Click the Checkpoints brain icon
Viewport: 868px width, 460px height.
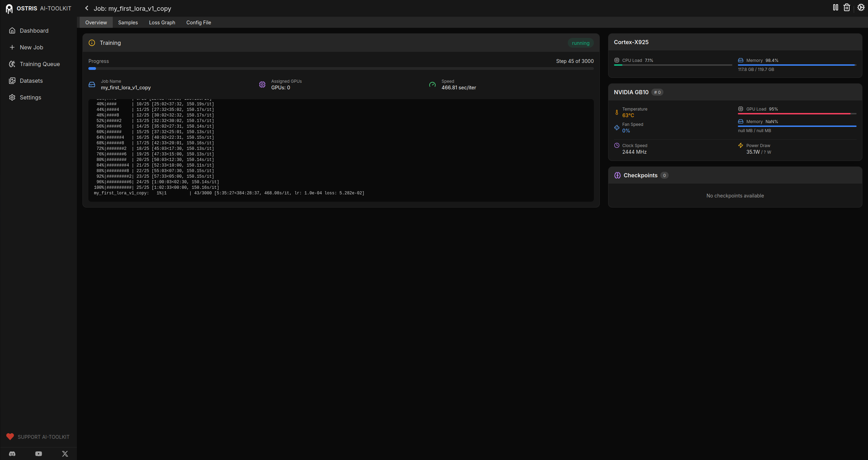coord(617,175)
